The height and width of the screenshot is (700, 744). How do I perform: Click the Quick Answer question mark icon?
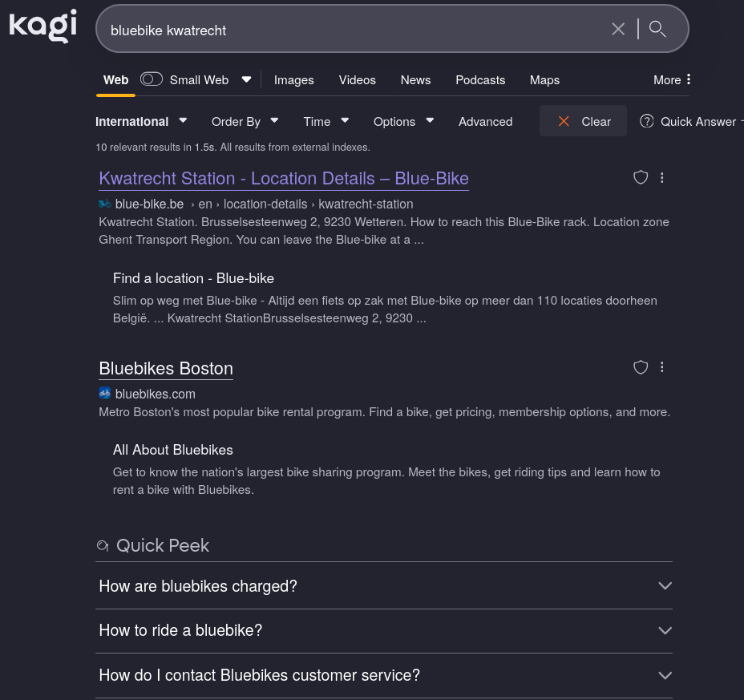(x=647, y=121)
